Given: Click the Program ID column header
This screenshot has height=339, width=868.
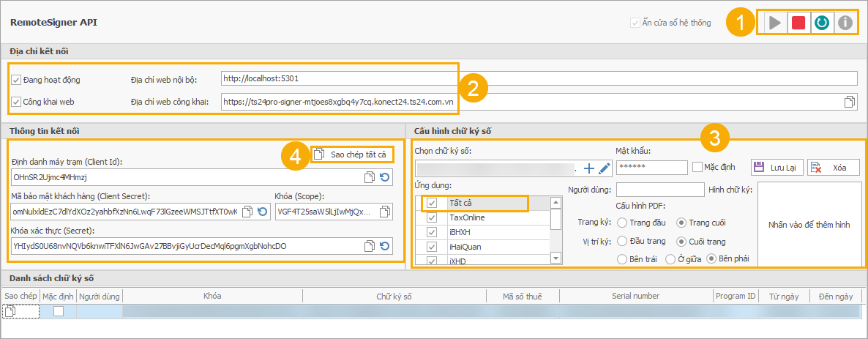Looking at the screenshot, I should 735,297.
